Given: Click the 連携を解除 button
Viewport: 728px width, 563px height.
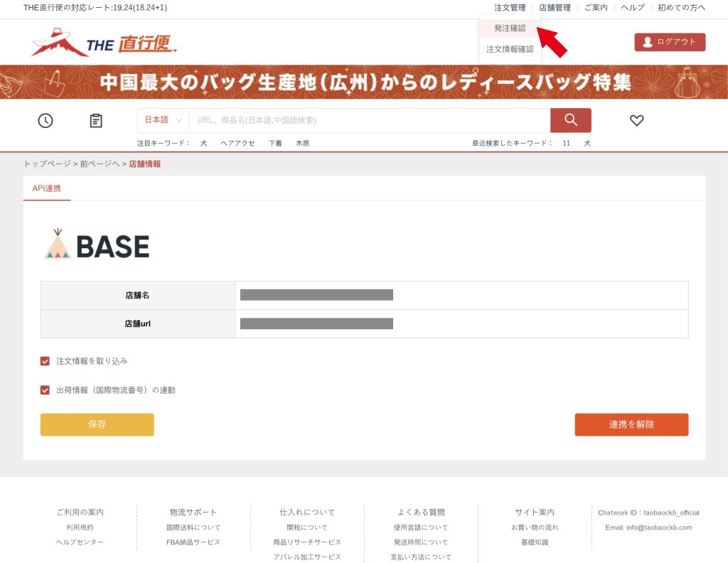Looking at the screenshot, I should pos(631,424).
